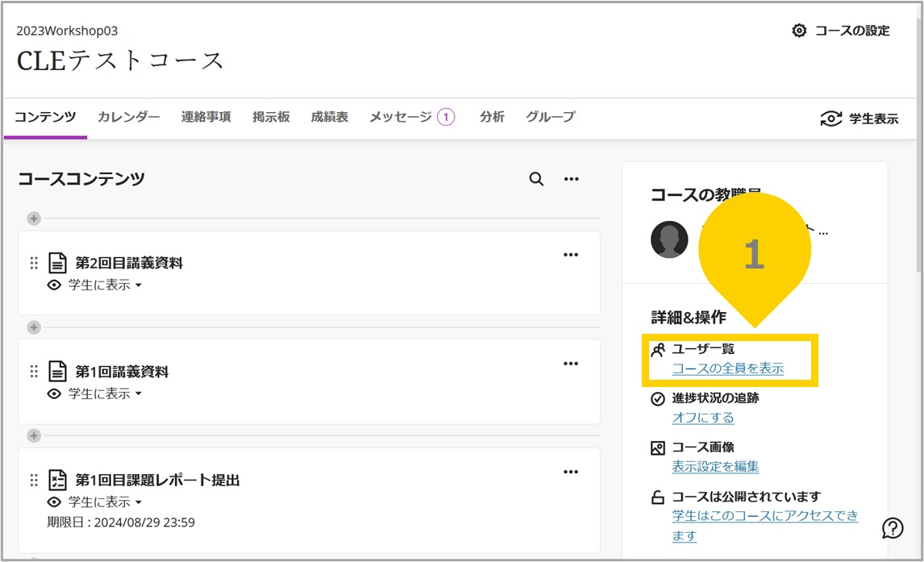Open 第2回目講義資料 more options menu
Image resolution: width=924 pixels, height=562 pixels.
point(570,255)
